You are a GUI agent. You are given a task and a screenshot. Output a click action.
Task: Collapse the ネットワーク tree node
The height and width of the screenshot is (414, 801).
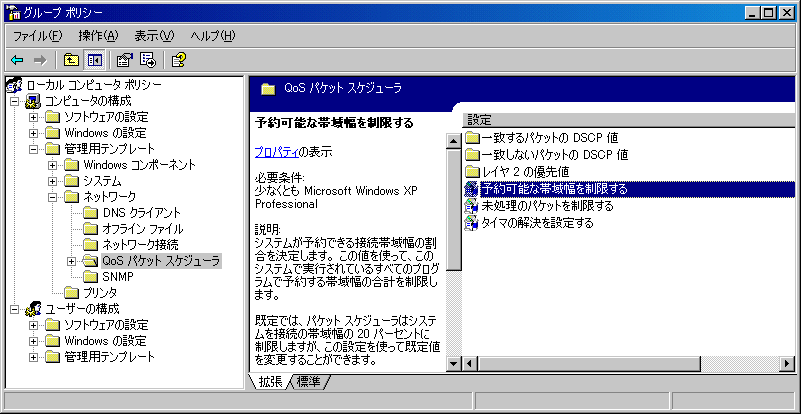point(53,197)
